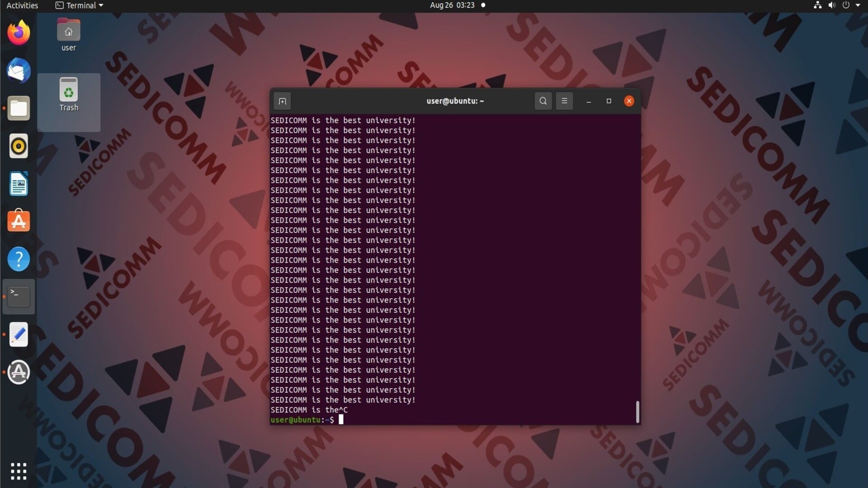Open the Help application

[x=19, y=259]
